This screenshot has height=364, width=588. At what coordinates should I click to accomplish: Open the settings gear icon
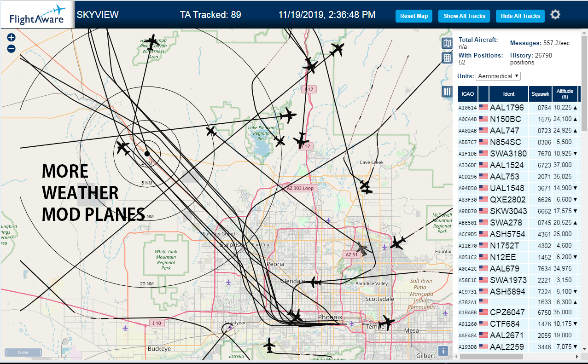pyautogui.click(x=555, y=15)
